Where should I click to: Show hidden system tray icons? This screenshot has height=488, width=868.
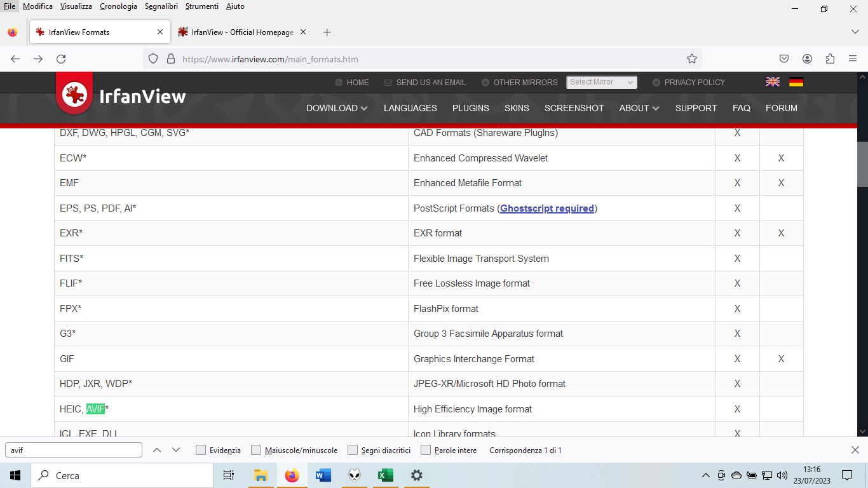pos(705,475)
